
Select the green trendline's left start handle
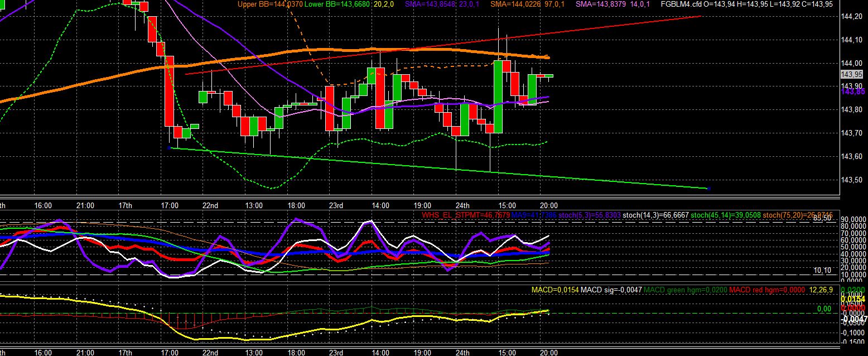170,148
